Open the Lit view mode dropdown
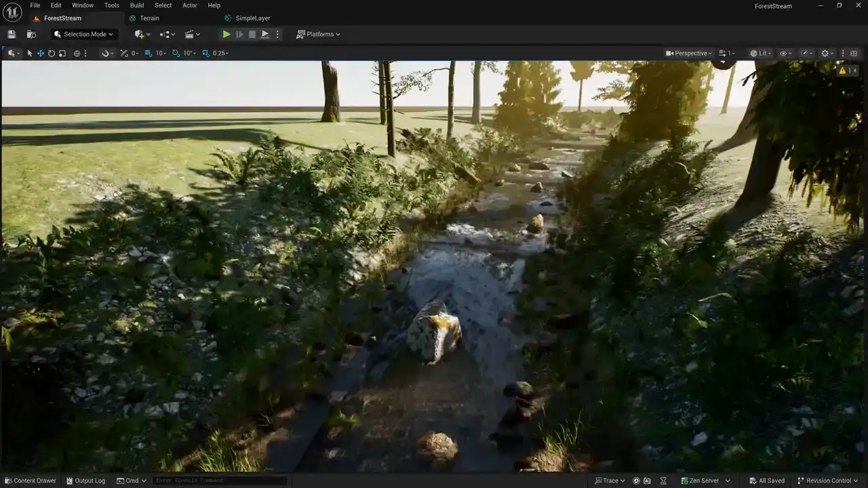This screenshot has height=488, width=868. 761,53
